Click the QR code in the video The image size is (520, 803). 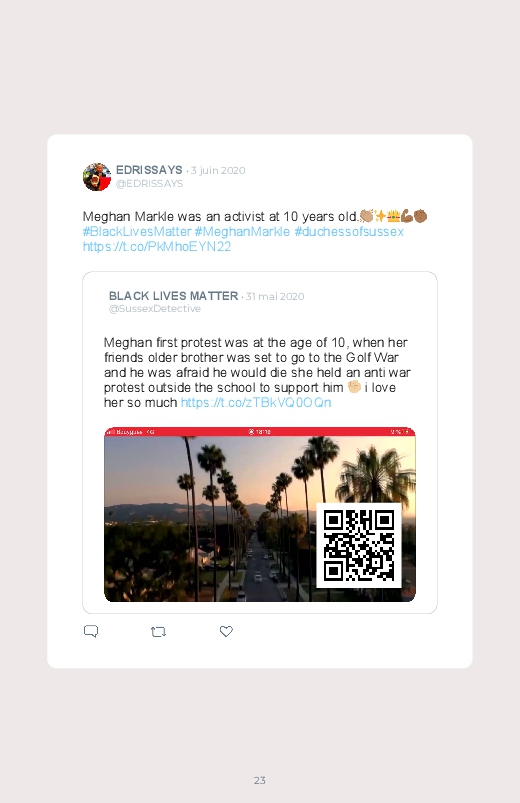tap(359, 545)
